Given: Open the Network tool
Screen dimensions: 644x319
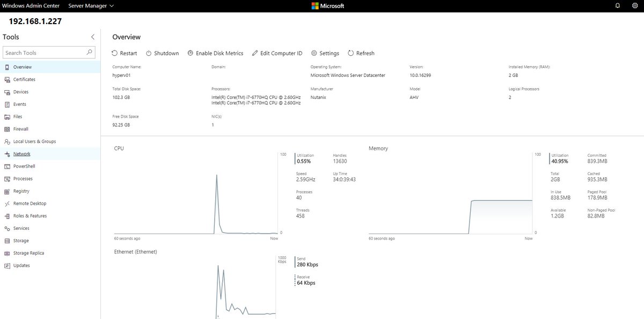Looking at the screenshot, I should (x=50, y=154).
